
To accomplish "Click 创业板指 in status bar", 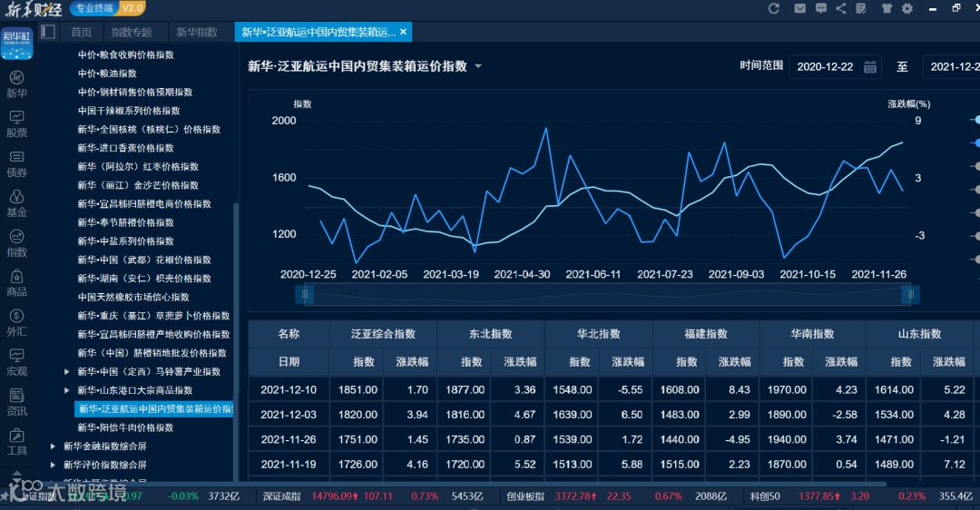I will pos(525,496).
